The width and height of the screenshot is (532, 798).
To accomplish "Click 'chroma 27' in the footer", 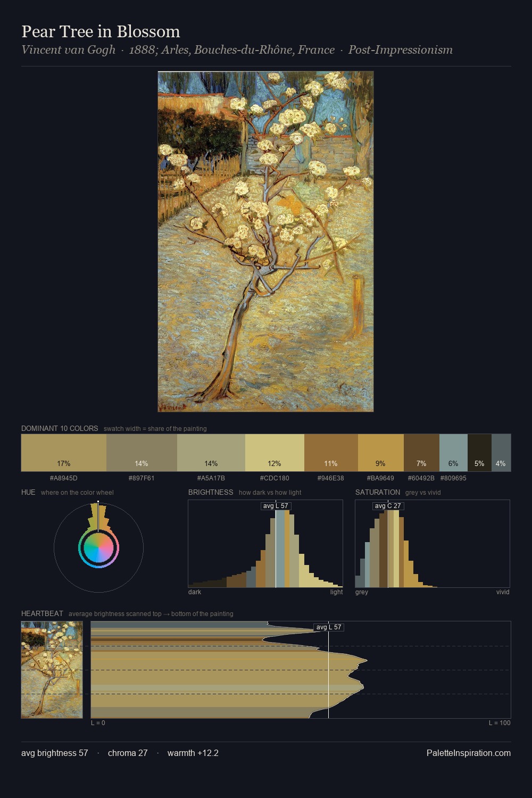I will pyautogui.click(x=128, y=753).
